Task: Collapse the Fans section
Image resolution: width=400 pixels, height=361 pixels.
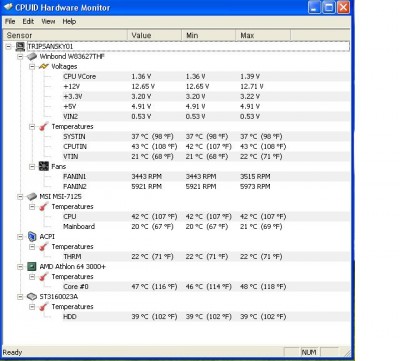Action: [32, 167]
